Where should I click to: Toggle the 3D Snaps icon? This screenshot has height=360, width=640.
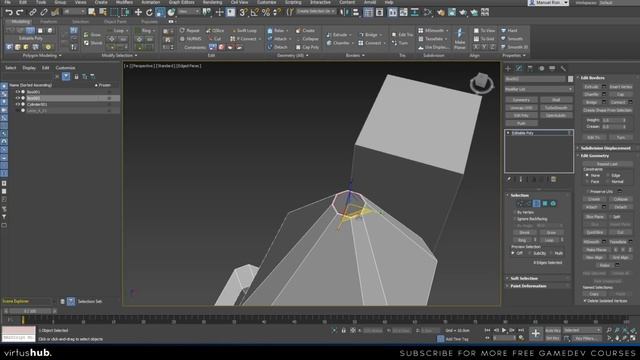click(243, 12)
